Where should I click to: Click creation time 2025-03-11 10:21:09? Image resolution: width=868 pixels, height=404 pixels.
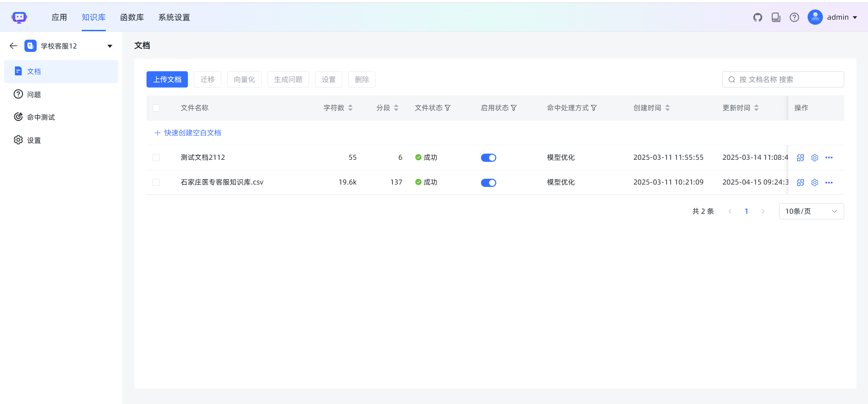(x=668, y=182)
